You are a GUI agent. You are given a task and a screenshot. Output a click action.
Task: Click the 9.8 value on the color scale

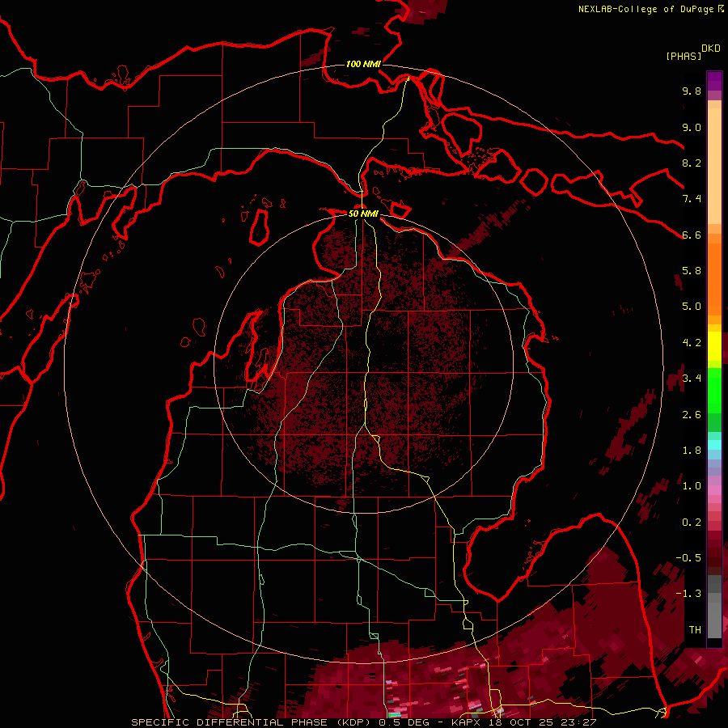[x=692, y=91]
